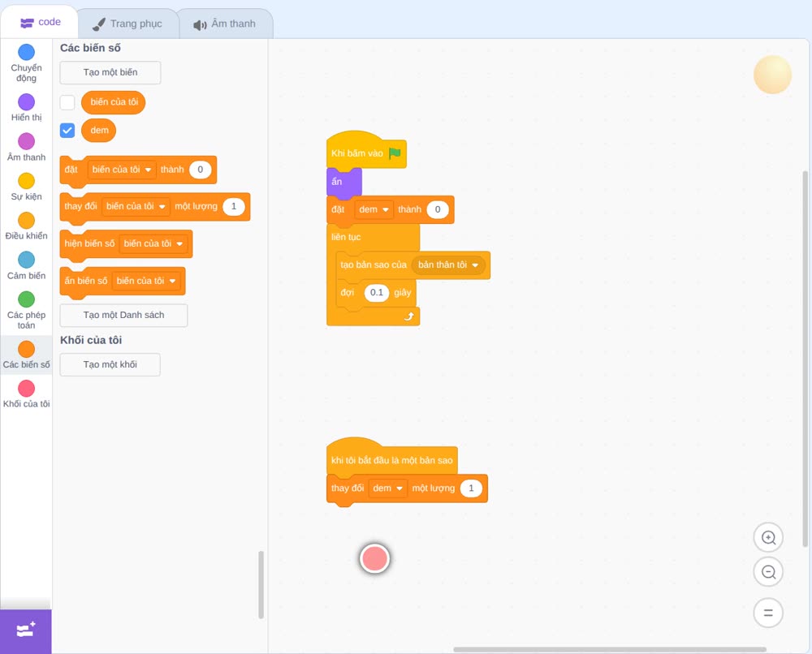812x654 pixels.
Task: Click the 'Tạo một khối' button
Action: point(110,365)
